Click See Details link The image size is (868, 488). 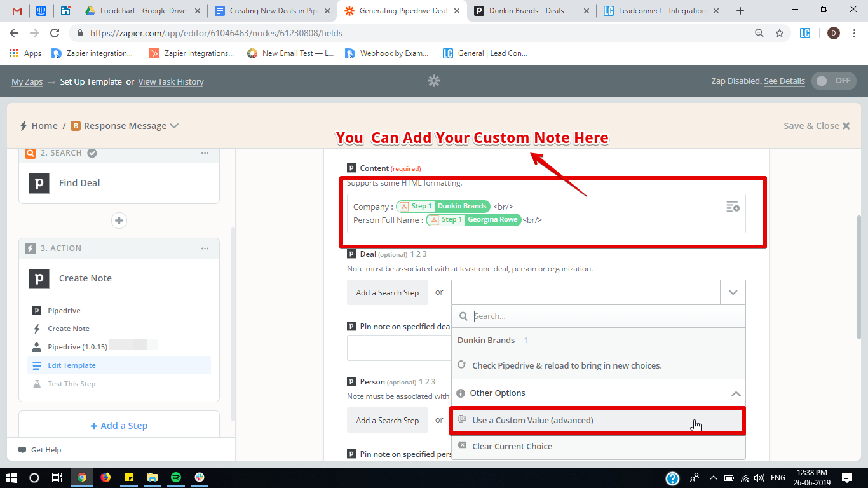(x=784, y=81)
